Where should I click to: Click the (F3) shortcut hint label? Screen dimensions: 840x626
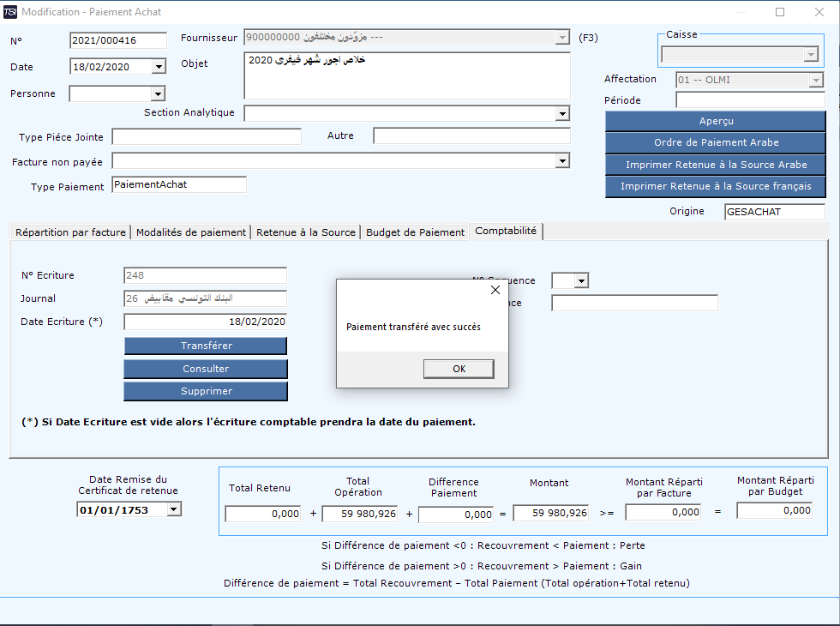click(588, 38)
